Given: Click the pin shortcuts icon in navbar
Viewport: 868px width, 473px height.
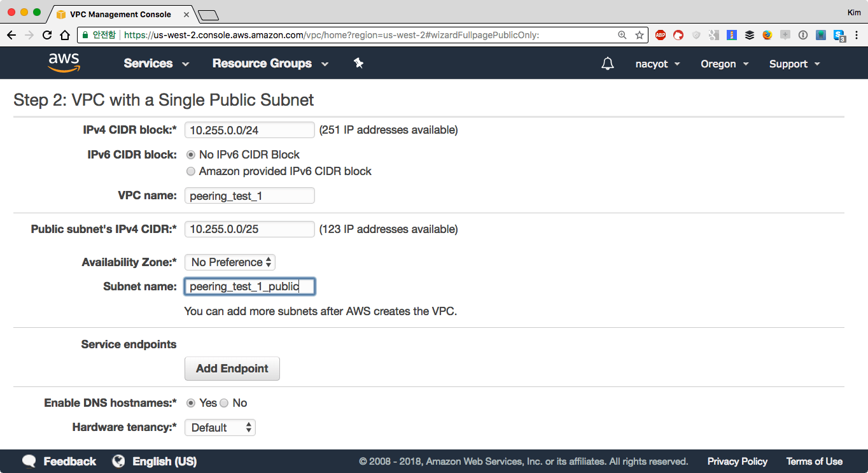Looking at the screenshot, I should tap(358, 63).
